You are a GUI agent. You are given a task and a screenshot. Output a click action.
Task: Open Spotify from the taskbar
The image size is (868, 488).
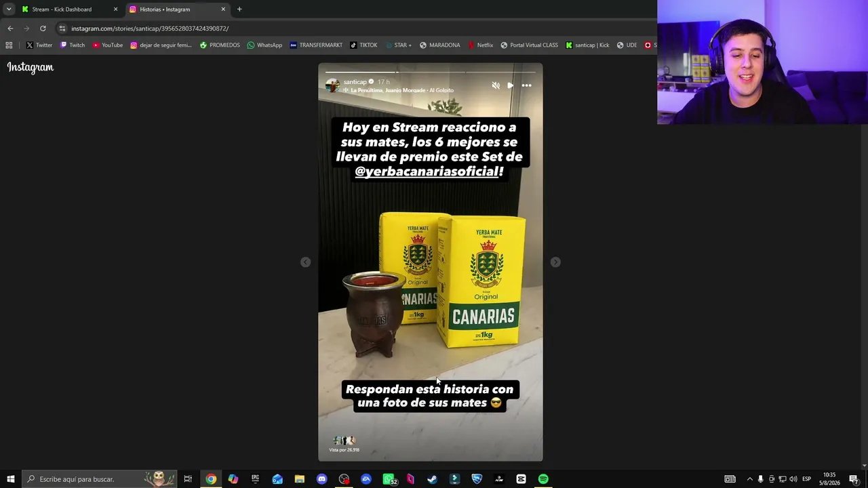543,479
